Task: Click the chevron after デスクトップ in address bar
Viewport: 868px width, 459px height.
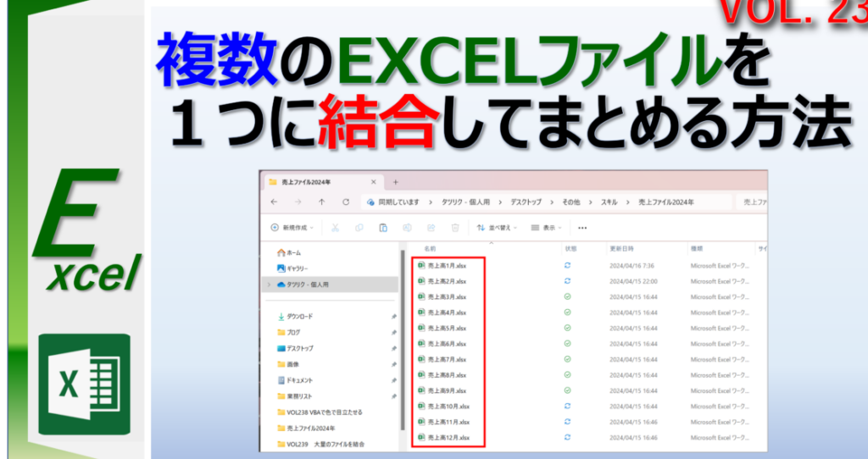Action: click(x=551, y=202)
